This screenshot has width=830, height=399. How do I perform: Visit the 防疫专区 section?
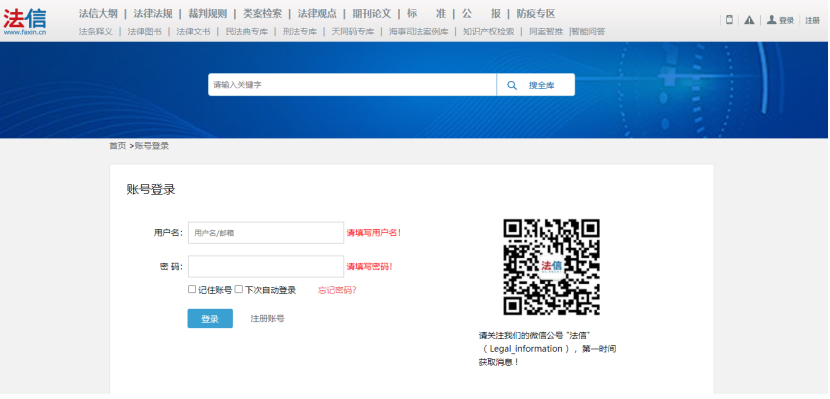click(536, 14)
